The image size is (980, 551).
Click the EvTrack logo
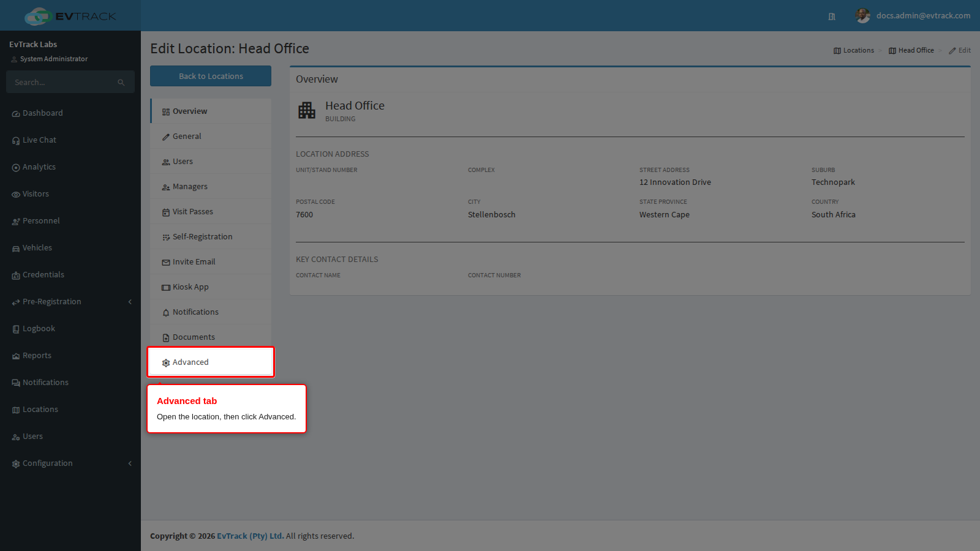pos(70,16)
